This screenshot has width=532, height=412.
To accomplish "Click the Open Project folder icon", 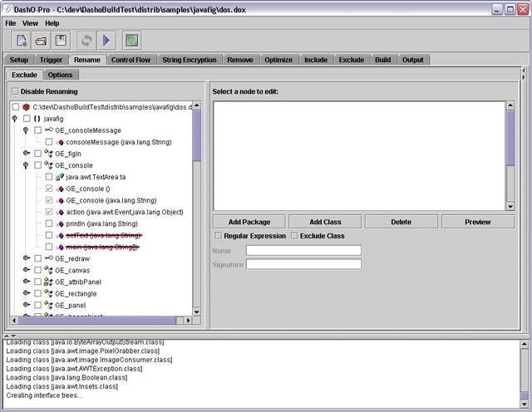I will [41, 41].
